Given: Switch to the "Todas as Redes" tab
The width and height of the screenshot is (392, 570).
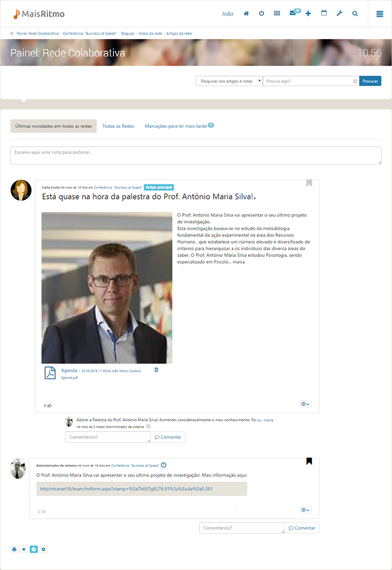Looking at the screenshot, I should pos(118,126).
